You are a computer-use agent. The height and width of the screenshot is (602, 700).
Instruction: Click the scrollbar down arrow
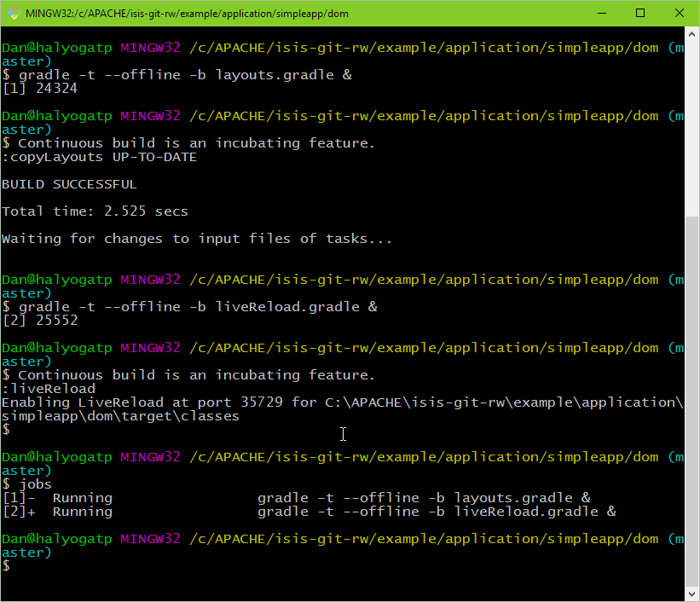pyautogui.click(x=692, y=593)
